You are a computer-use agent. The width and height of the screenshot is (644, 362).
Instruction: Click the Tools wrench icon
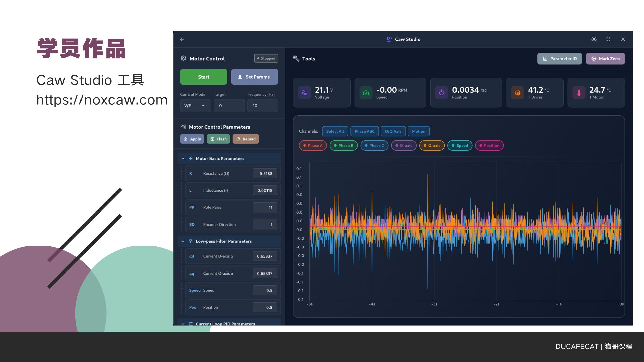(296, 59)
